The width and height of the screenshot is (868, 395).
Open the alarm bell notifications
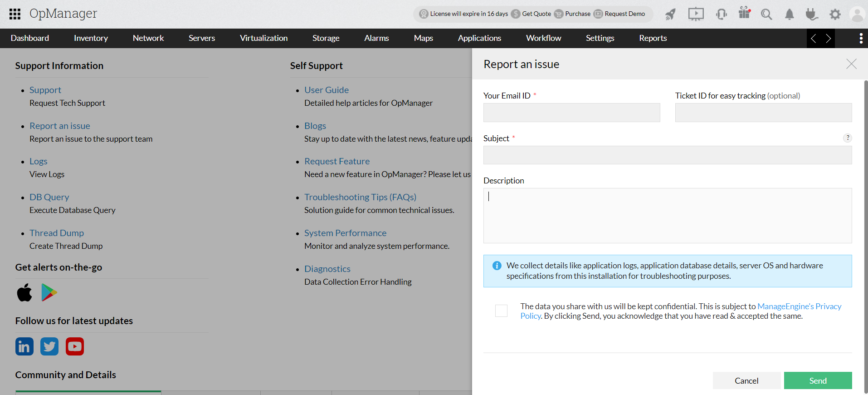790,15
